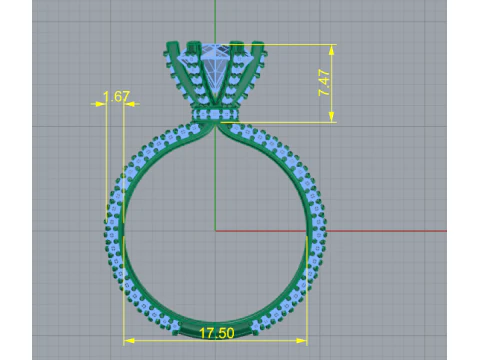Click the pavé collar below the prong head
The height and width of the screenshot is (360, 480).
point(215,115)
